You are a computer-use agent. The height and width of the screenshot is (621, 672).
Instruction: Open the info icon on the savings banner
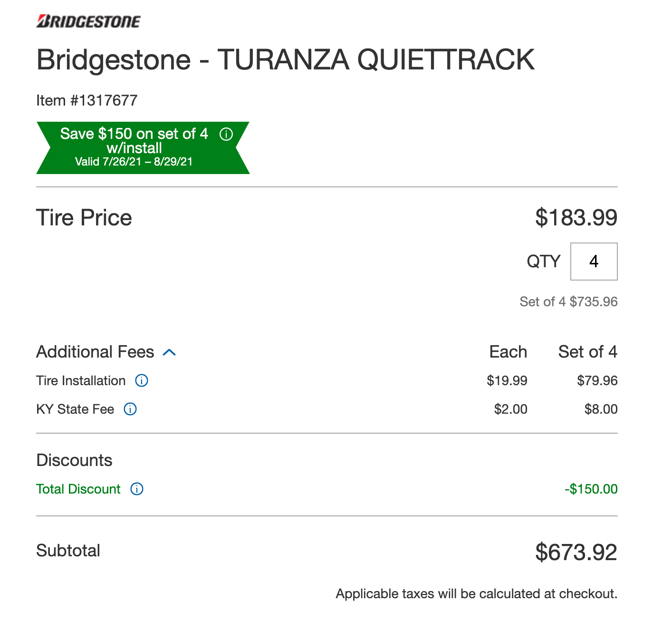226,134
